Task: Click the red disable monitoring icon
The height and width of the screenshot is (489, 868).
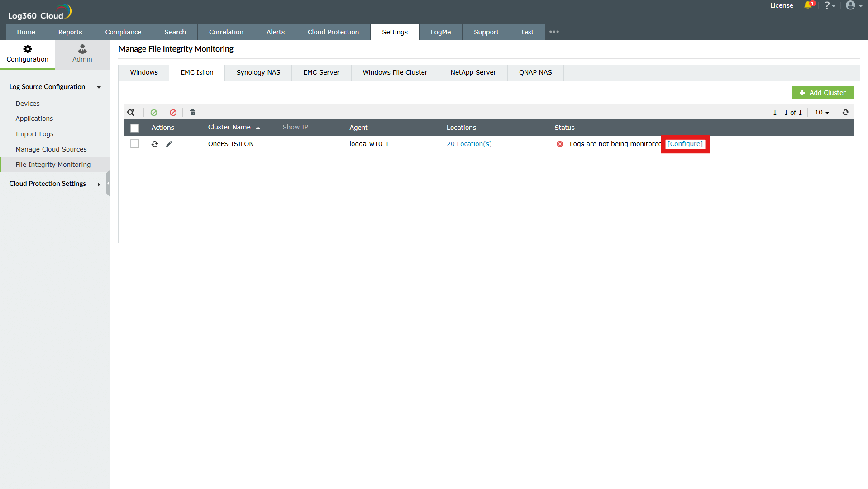Action: tap(173, 112)
